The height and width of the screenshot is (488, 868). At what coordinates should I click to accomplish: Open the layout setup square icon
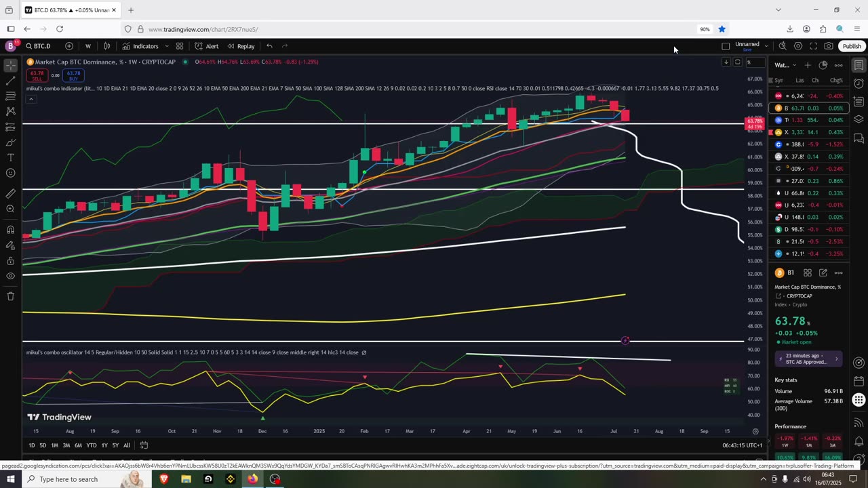coord(726,46)
